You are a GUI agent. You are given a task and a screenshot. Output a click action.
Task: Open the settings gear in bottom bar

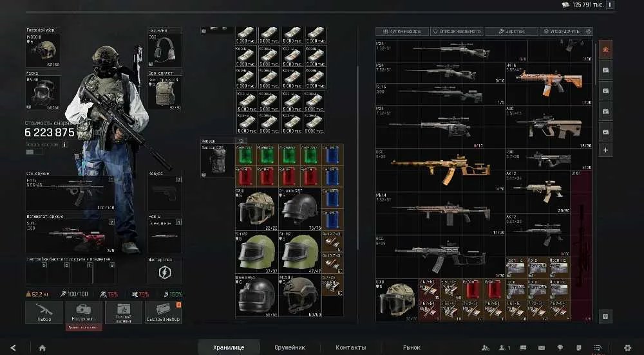tap(627, 348)
